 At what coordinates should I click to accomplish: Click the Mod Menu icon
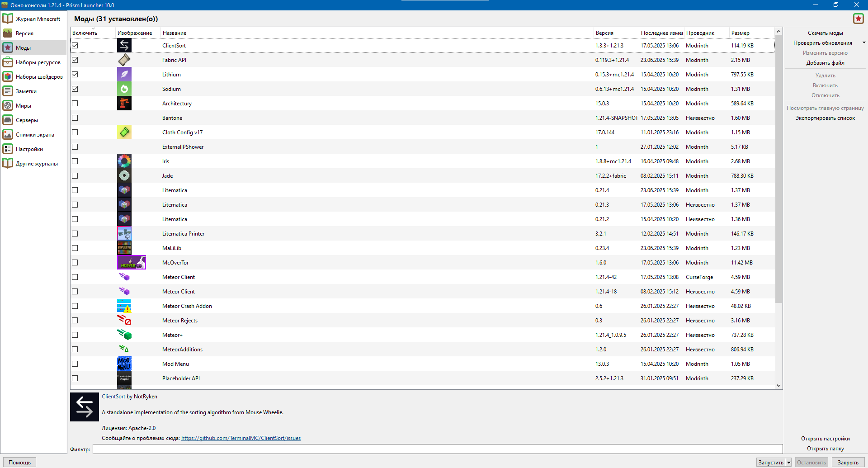[x=124, y=364]
